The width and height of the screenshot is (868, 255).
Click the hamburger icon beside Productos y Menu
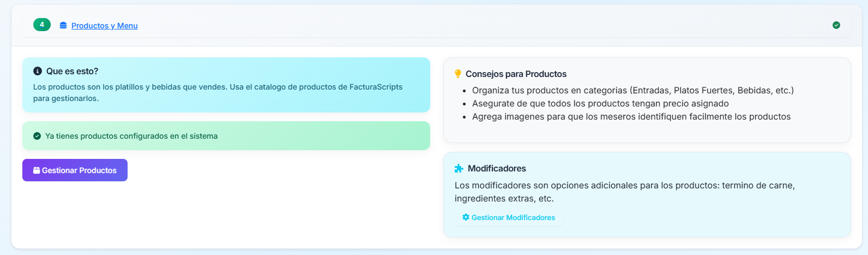point(63,26)
